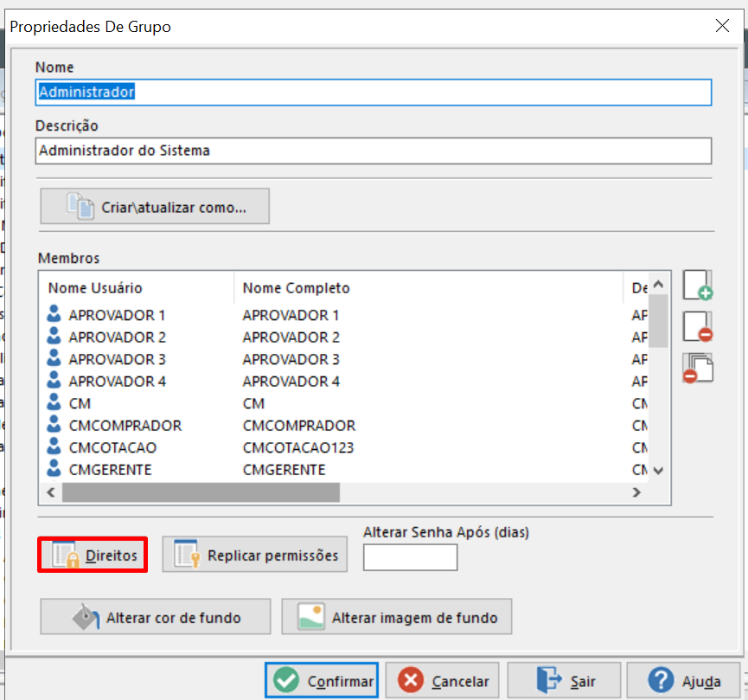Click the remove member icon with red minus
Image resolution: width=748 pixels, height=700 pixels.
point(698,326)
